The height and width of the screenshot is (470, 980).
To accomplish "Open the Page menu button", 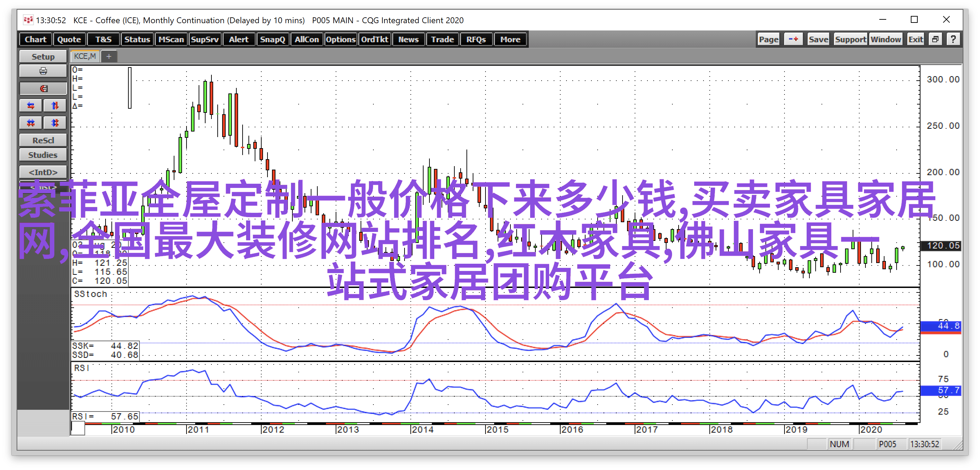I will 768,39.
